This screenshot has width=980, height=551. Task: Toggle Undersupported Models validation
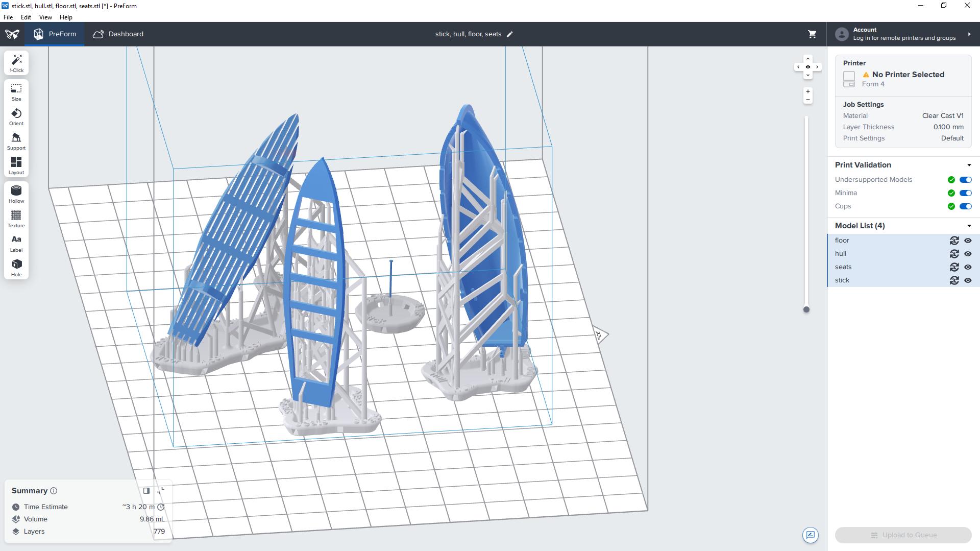pyautogui.click(x=965, y=180)
